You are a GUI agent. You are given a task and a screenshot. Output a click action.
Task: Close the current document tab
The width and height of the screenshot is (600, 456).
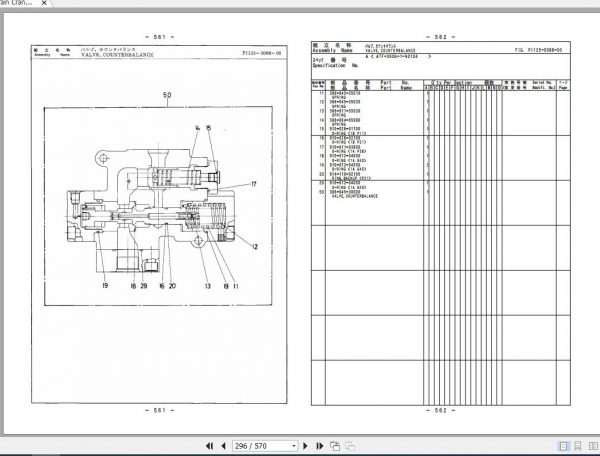44,3
